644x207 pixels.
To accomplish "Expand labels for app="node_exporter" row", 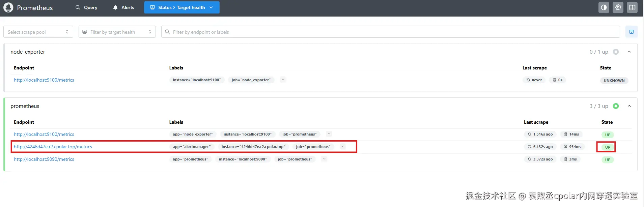I will click(329, 134).
